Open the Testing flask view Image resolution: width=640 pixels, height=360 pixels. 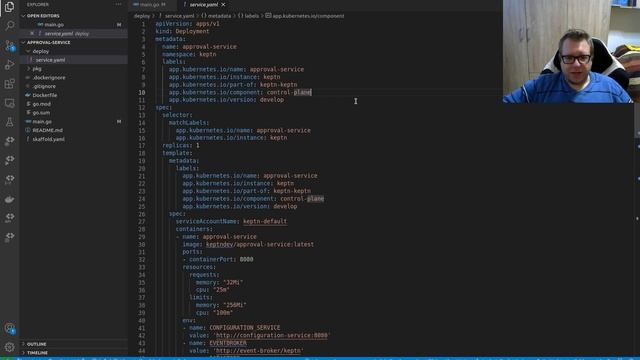tap(9, 122)
